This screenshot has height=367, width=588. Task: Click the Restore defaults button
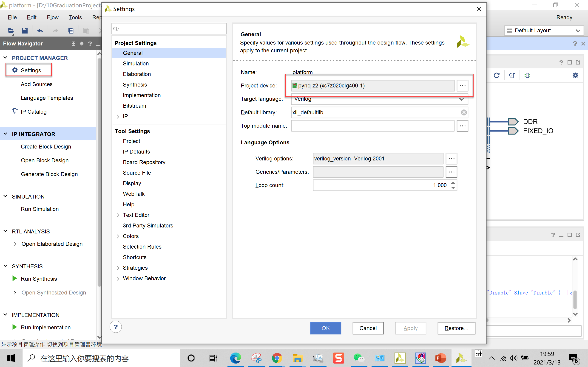[x=456, y=328]
